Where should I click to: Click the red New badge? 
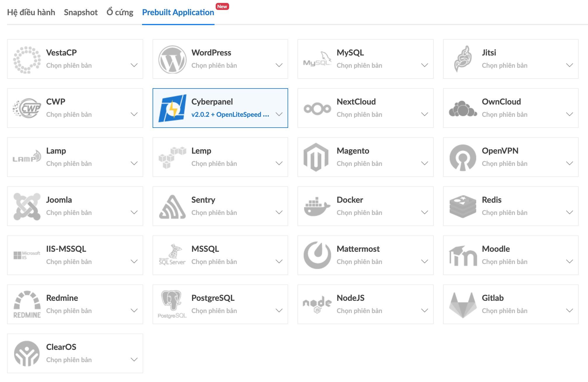tap(222, 6)
